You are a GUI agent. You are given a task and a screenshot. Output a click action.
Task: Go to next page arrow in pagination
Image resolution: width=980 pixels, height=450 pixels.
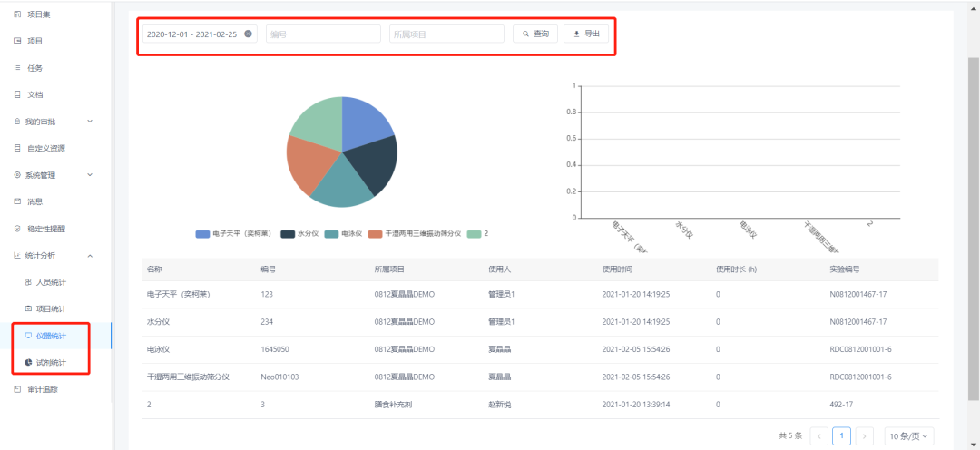(865, 435)
